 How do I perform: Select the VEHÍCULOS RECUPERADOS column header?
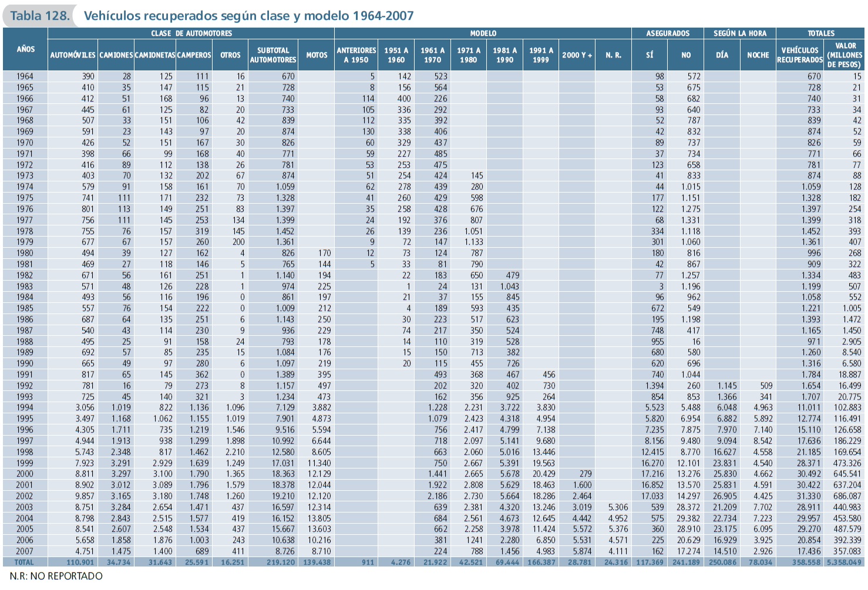click(799, 55)
